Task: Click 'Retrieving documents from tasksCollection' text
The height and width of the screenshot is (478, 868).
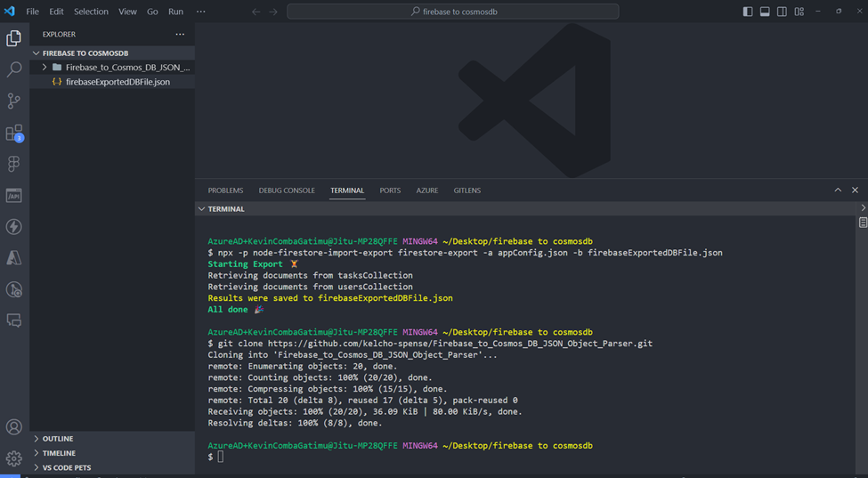Action: 311,276
